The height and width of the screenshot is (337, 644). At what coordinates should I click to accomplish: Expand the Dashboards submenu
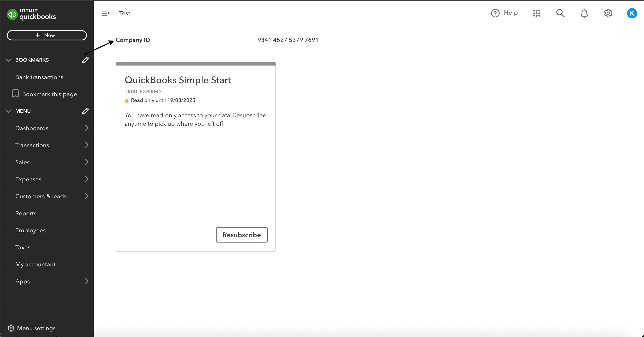[x=86, y=128]
